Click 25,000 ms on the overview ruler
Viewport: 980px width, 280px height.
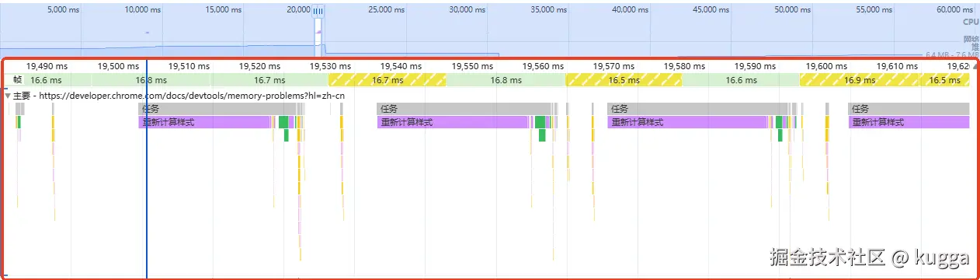pyautogui.click(x=387, y=10)
